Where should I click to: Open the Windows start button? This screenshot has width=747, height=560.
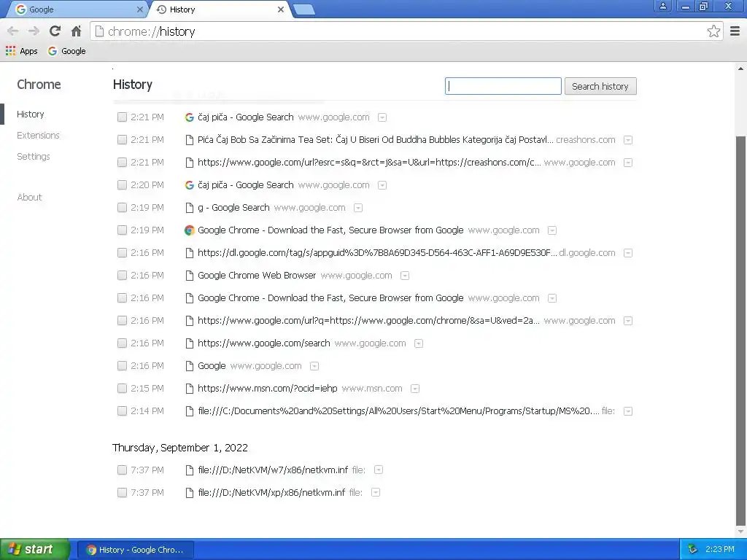coord(34,549)
